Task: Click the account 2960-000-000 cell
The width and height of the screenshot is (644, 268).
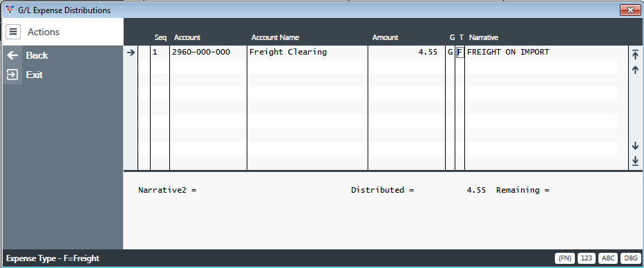Action: coord(201,52)
